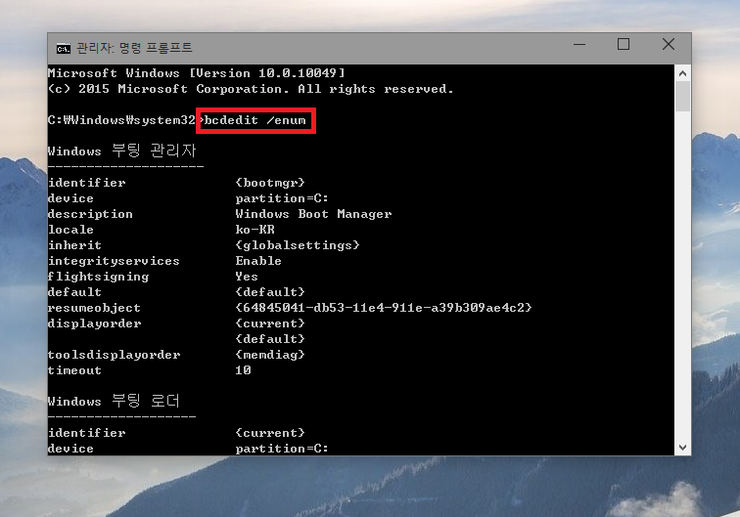
Task: Click the Windows 부팅 관리자 heading
Action: [x=122, y=151]
